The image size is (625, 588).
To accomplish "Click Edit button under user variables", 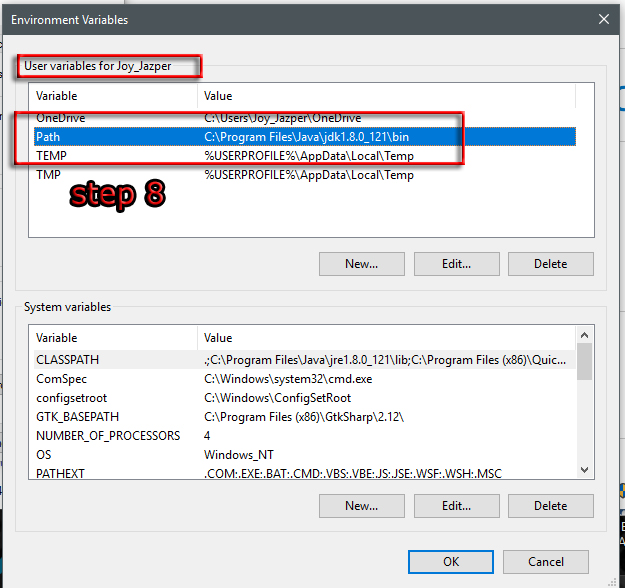I will 456,264.
